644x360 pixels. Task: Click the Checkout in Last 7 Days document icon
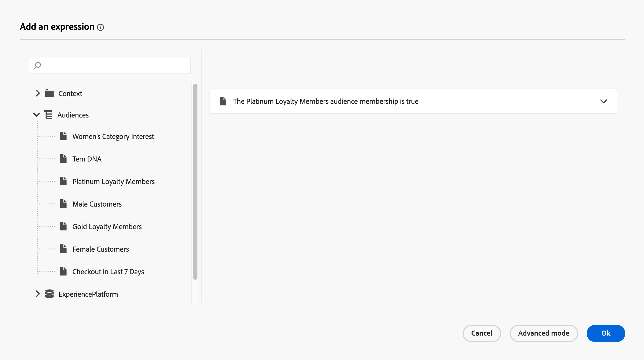63,271
